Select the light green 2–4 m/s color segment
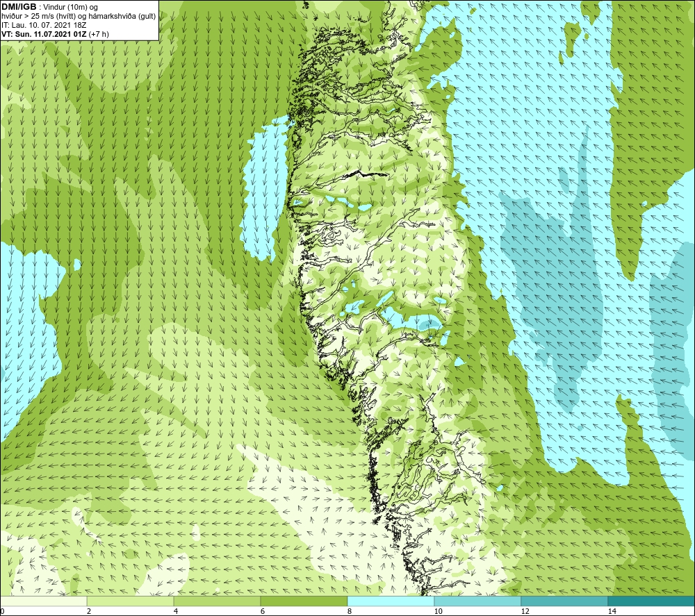Screen dimensions: 695x616 coord(131,601)
